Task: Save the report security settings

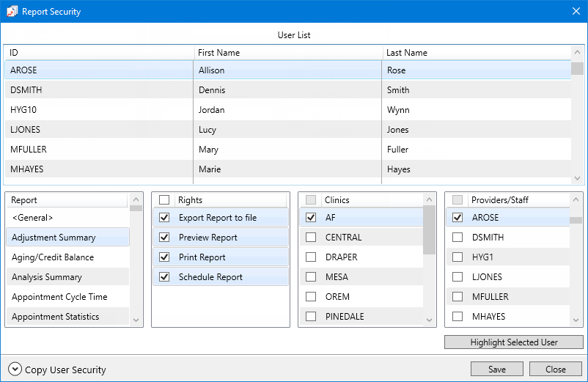Action: 496,370
